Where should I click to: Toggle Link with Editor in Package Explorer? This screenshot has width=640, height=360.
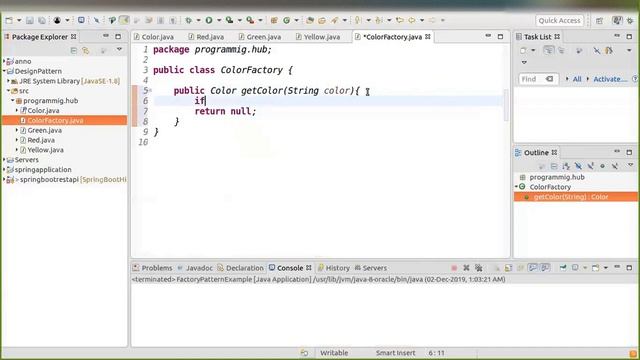pos(86,50)
